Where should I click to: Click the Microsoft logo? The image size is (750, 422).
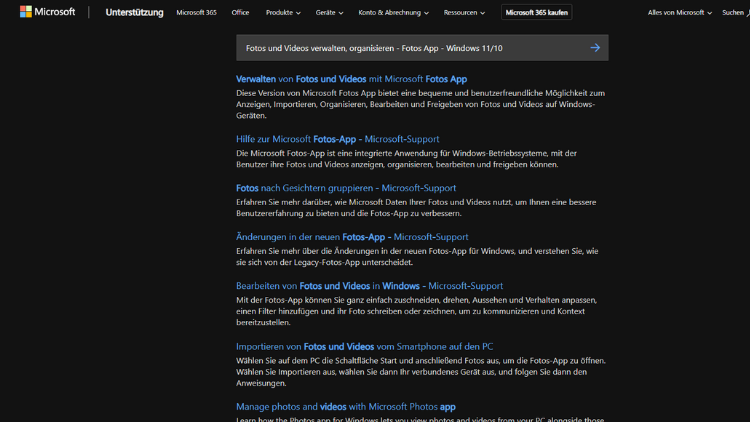pyautogui.click(x=47, y=12)
